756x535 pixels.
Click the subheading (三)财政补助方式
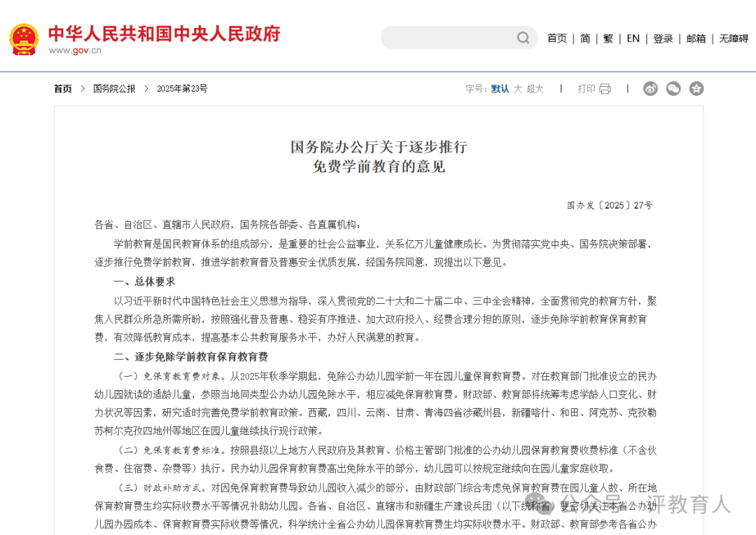pos(162,487)
